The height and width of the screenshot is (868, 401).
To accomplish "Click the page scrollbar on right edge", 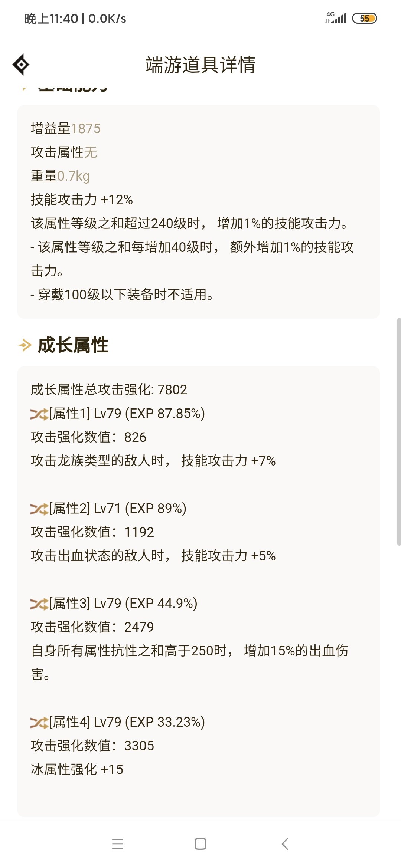I will 399,431.
